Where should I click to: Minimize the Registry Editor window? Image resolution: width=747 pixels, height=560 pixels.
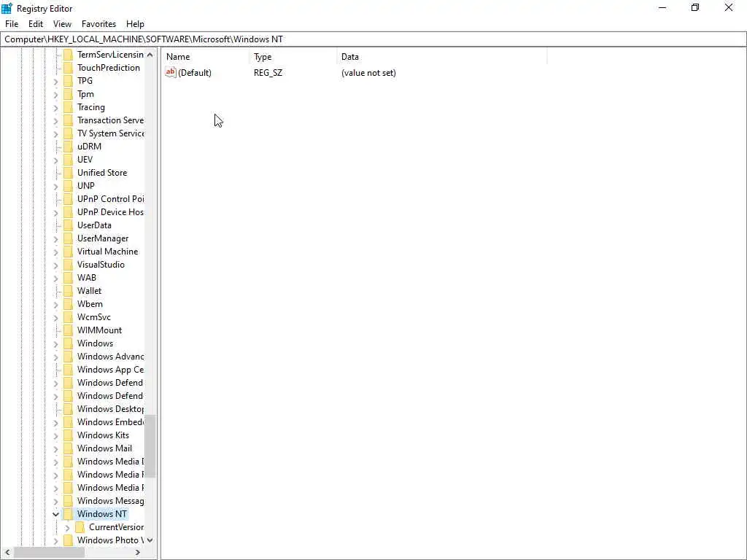point(662,7)
